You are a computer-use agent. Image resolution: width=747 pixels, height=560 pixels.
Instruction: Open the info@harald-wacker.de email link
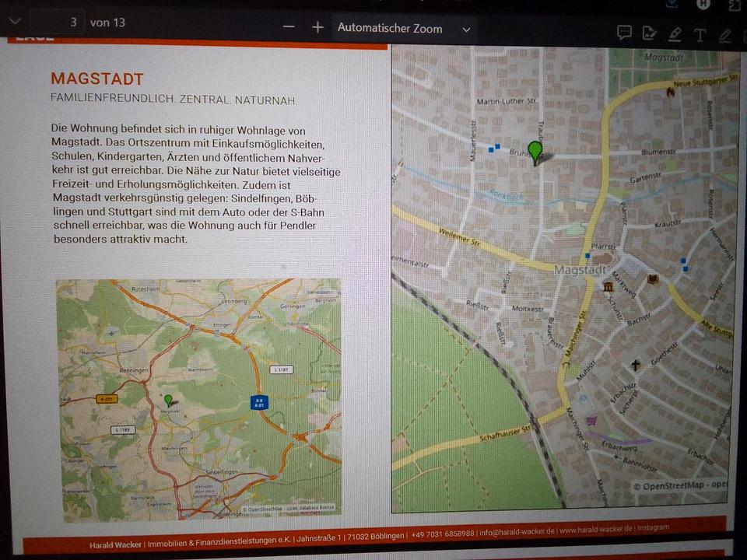(517, 532)
